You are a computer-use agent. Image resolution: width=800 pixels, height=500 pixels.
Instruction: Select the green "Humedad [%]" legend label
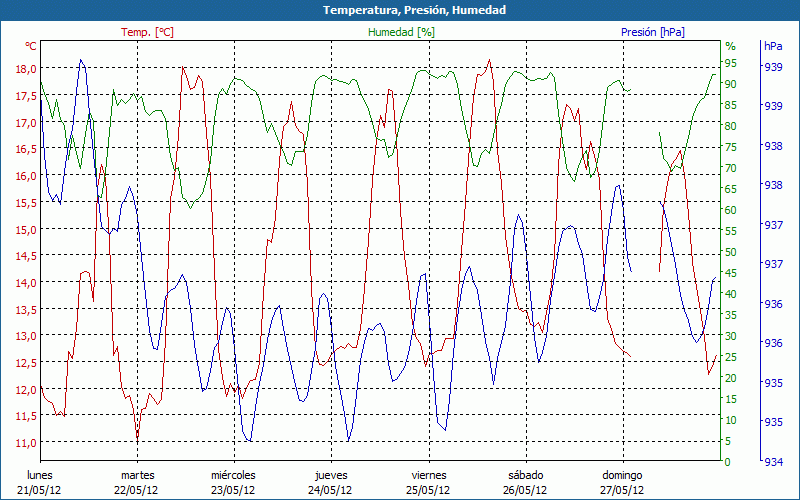point(401,32)
